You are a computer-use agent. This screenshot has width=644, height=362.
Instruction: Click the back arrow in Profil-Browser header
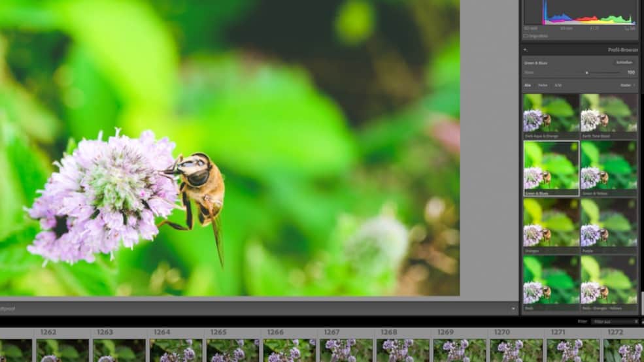point(525,50)
